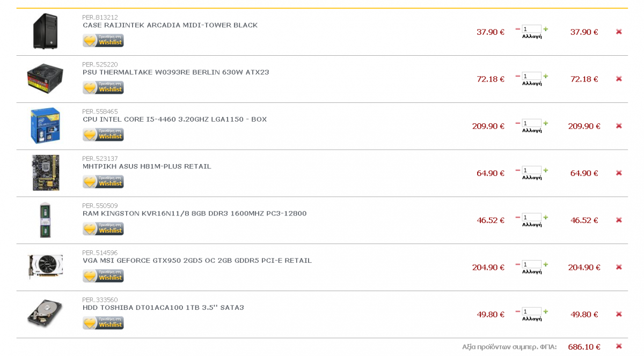Increase quantity of MSI GTX950 card
Screen dimensions: 644x356
click(x=546, y=264)
